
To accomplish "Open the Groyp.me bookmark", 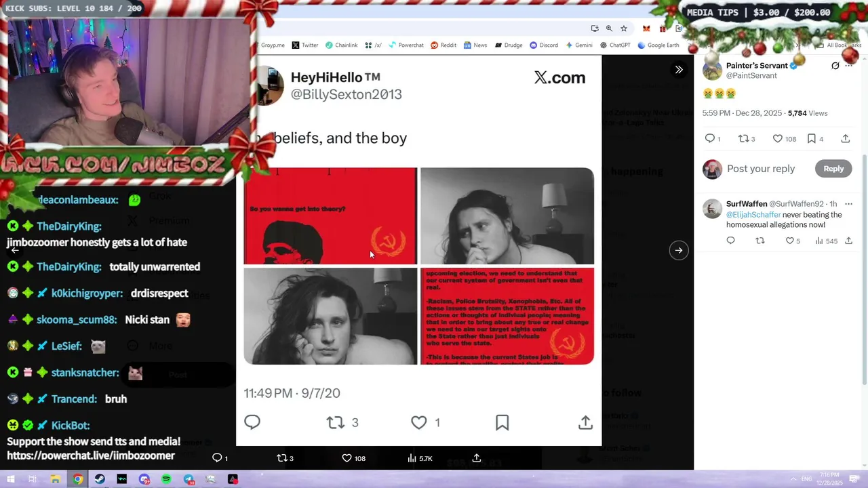I will pyautogui.click(x=271, y=45).
